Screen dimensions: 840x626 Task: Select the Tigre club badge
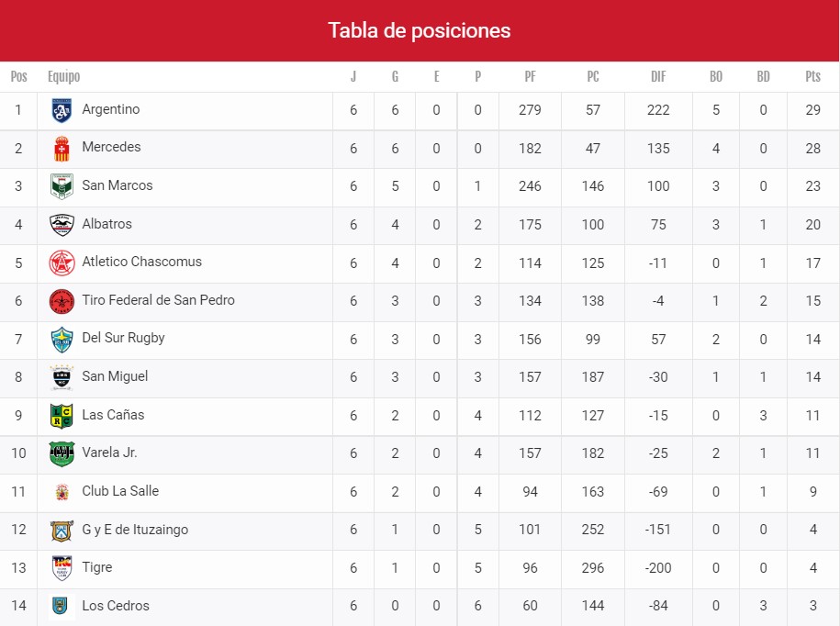(x=62, y=568)
